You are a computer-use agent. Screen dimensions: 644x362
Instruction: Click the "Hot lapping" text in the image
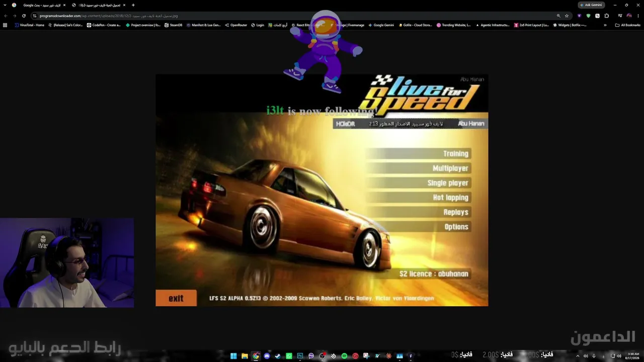coord(451,198)
